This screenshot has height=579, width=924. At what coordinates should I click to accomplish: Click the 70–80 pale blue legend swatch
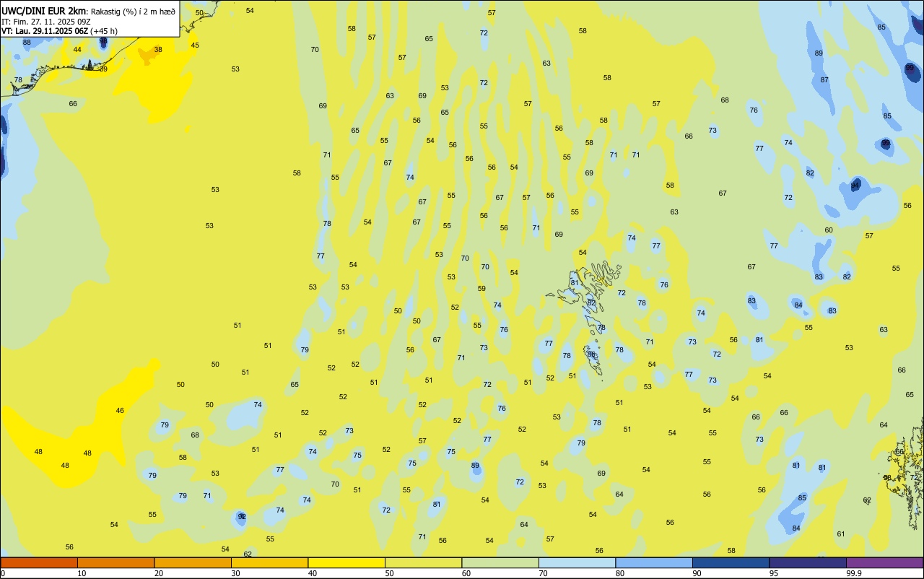577,562
